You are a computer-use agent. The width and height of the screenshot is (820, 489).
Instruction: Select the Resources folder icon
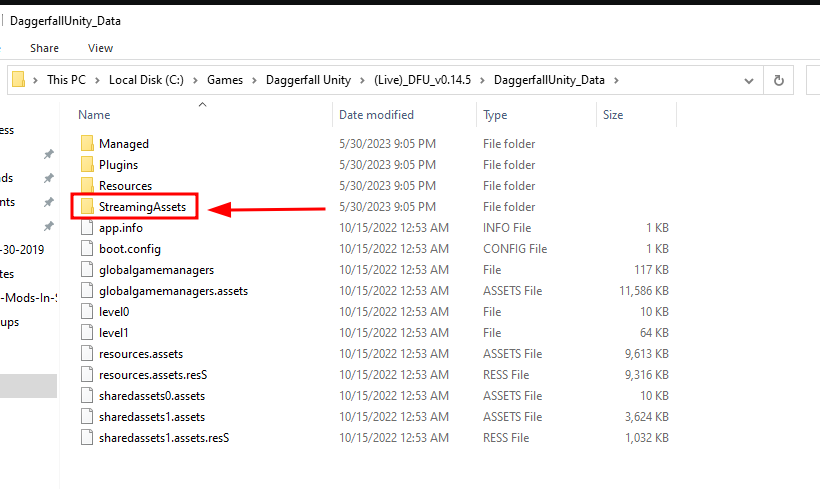pyautogui.click(x=87, y=185)
